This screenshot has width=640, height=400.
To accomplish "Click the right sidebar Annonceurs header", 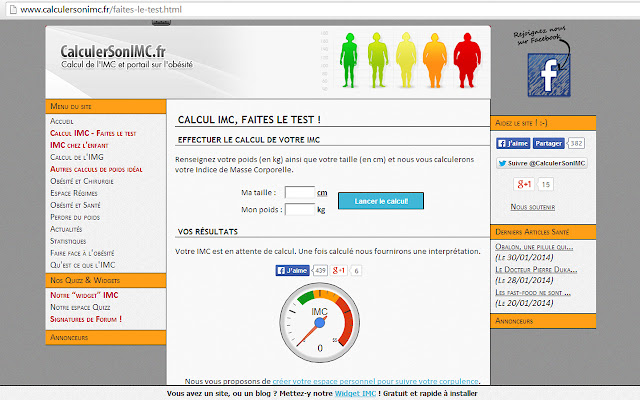I will (543, 321).
